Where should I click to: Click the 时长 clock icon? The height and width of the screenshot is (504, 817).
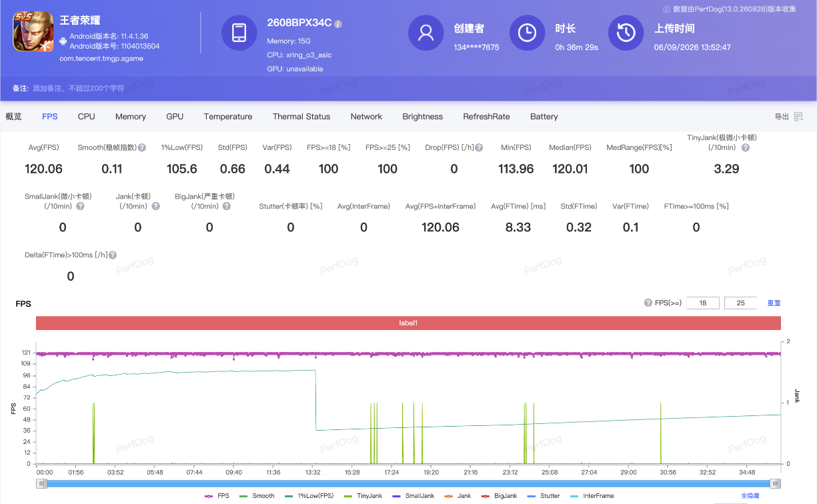click(x=527, y=33)
